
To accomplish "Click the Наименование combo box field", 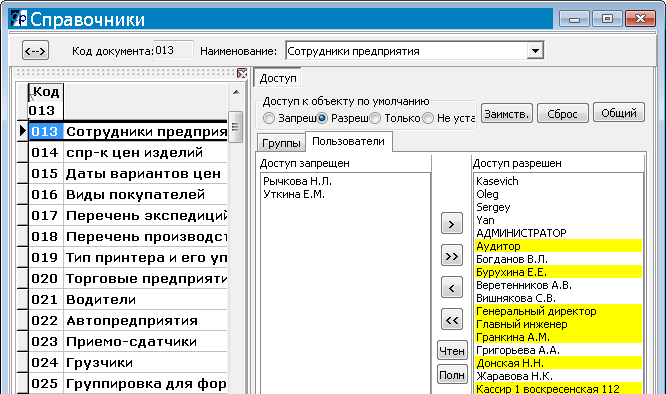I will [x=406, y=51].
